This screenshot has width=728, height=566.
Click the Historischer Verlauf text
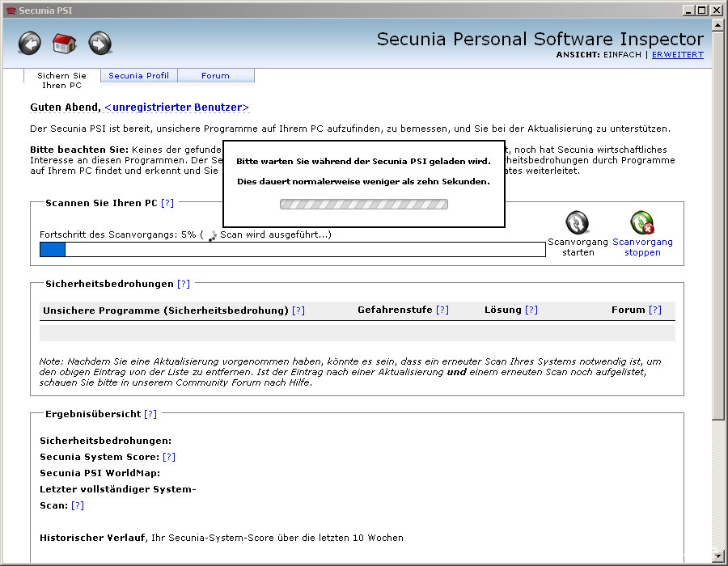[x=92, y=538]
